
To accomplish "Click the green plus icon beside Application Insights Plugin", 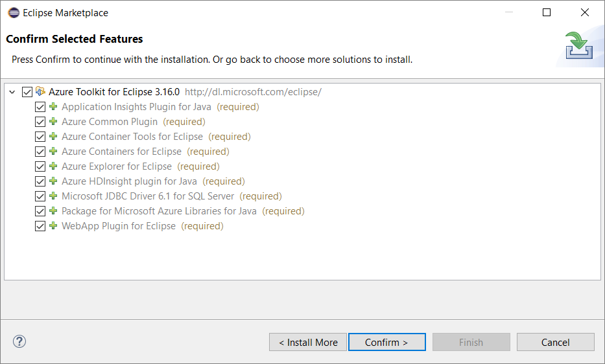I will click(x=53, y=106).
